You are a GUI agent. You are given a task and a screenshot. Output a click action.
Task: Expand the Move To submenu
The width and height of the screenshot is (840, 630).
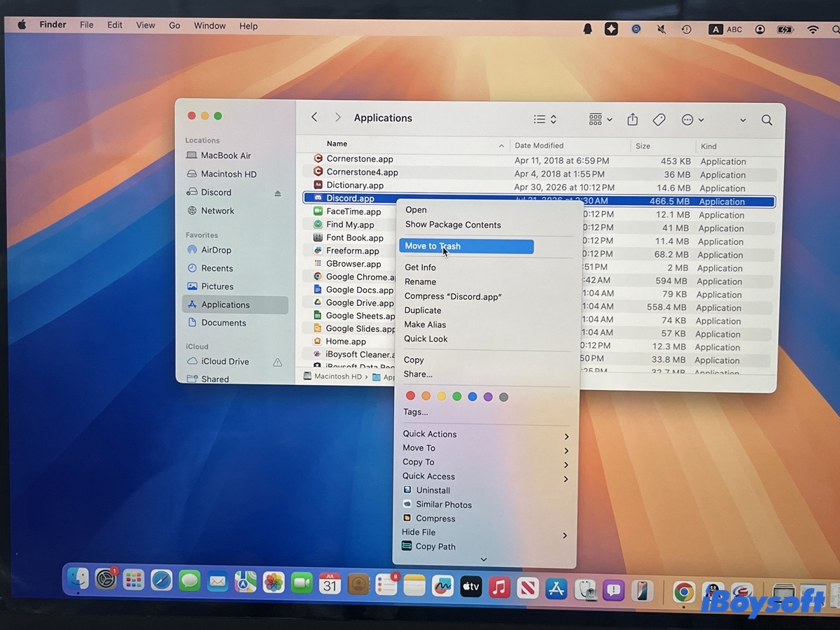(x=486, y=448)
